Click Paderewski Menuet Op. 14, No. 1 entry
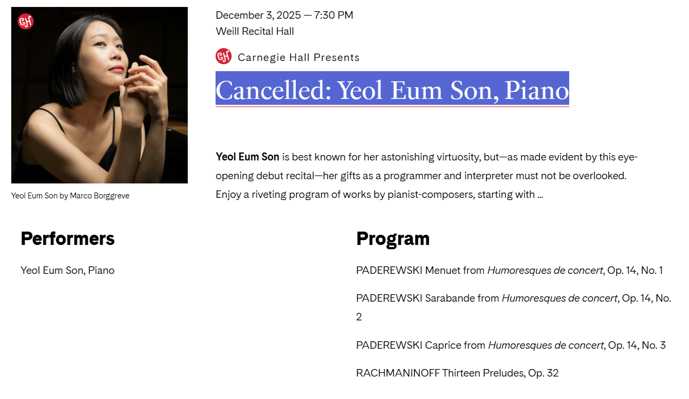The height and width of the screenshot is (399, 689). [509, 270]
